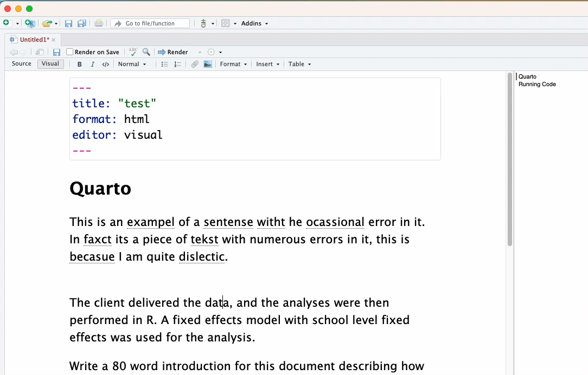Screen dimensions: 588x375
Task: Open Find and Replace with magnifier icon
Action: [146, 52]
